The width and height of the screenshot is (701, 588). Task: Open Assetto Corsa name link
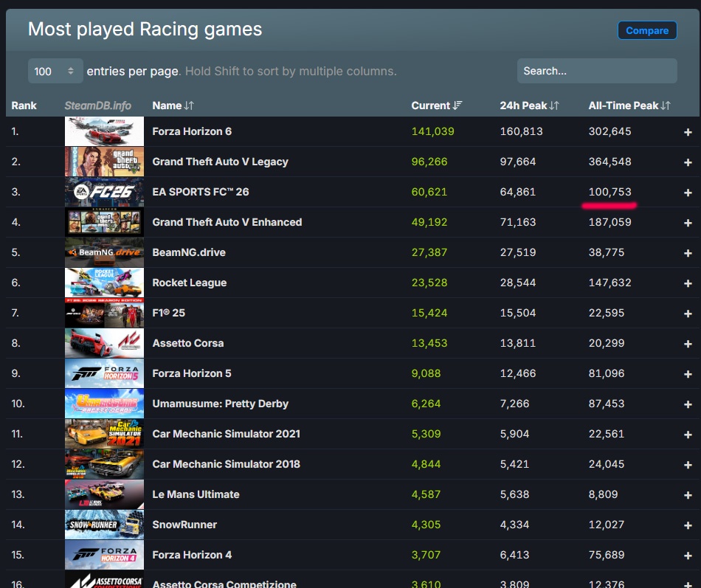187,343
